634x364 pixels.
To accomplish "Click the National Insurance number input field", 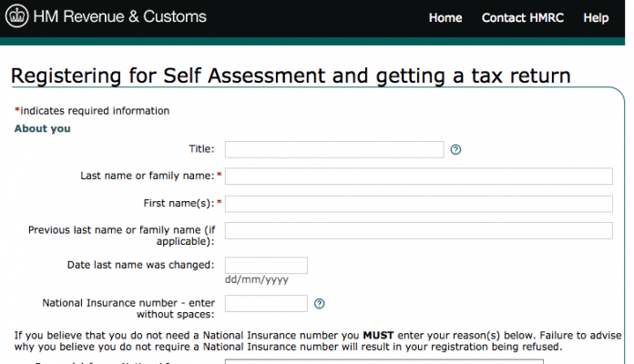I will tap(266, 303).
